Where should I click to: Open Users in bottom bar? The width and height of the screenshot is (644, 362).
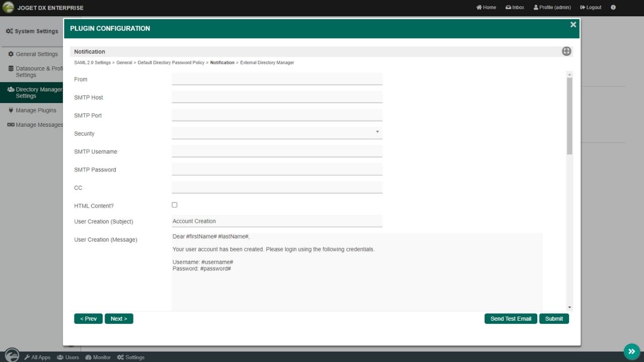pyautogui.click(x=68, y=357)
